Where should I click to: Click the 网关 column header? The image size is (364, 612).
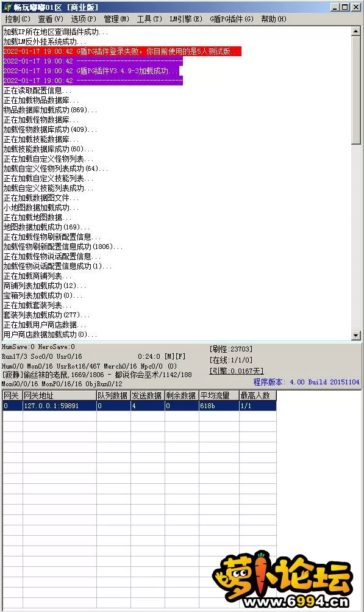click(12, 395)
